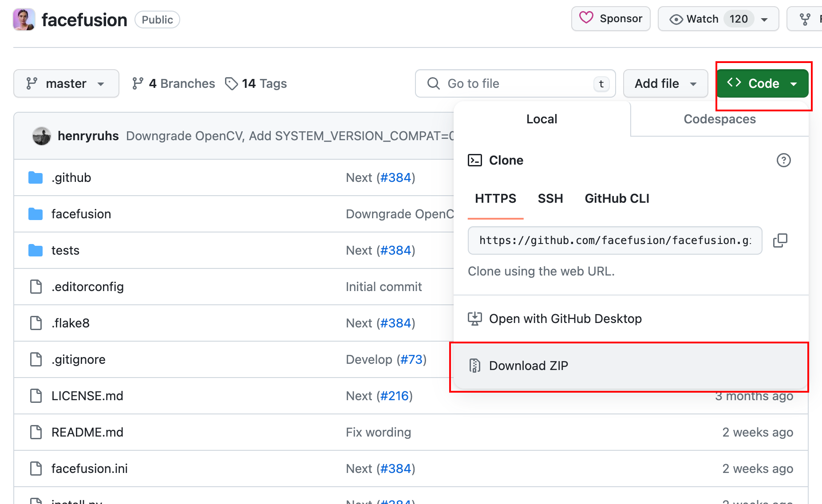The width and height of the screenshot is (822, 504).
Task: Copy the clone URL to clipboard
Action: point(780,240)
